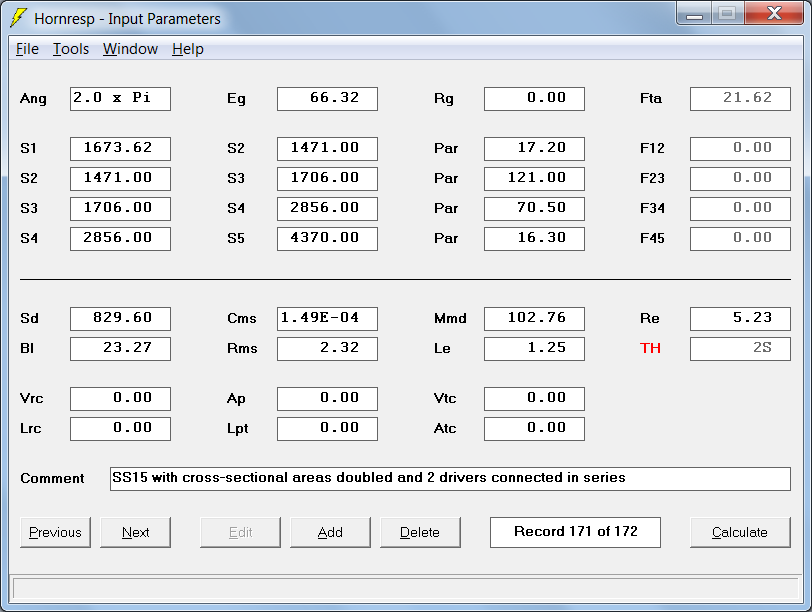812x612 pixels.
Task: Close the Hornresp window
Action: point(774,13)
